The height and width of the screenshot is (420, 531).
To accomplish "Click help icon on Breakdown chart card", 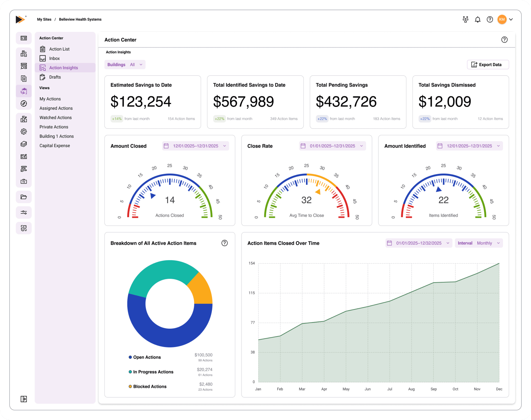I will [x=224, y=243].
